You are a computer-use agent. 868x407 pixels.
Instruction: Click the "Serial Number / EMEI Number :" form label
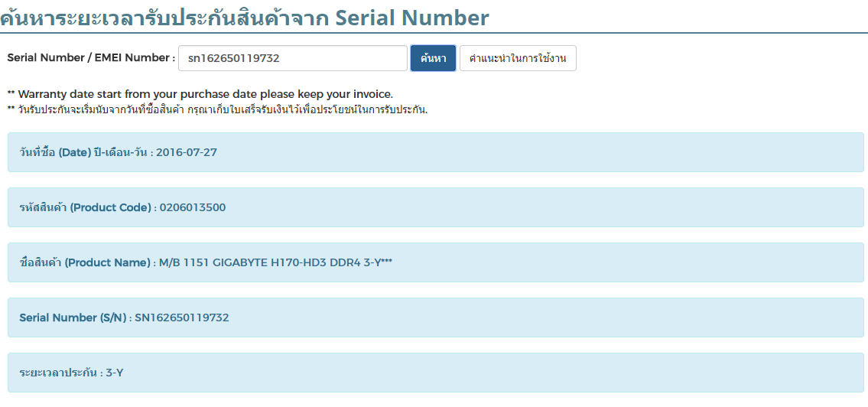click(x=91, y=58)
